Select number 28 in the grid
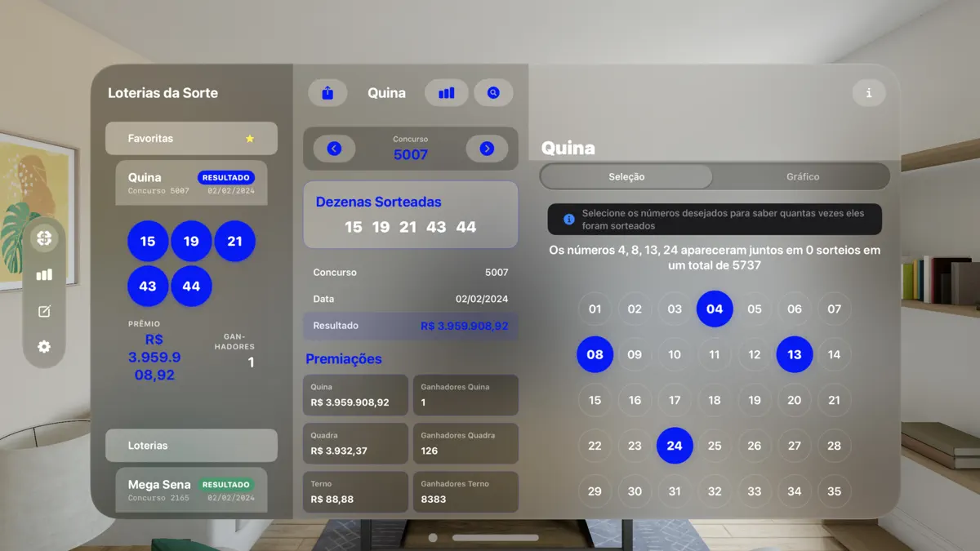This screenshot has width=980, height=551. tap(834, 446)
